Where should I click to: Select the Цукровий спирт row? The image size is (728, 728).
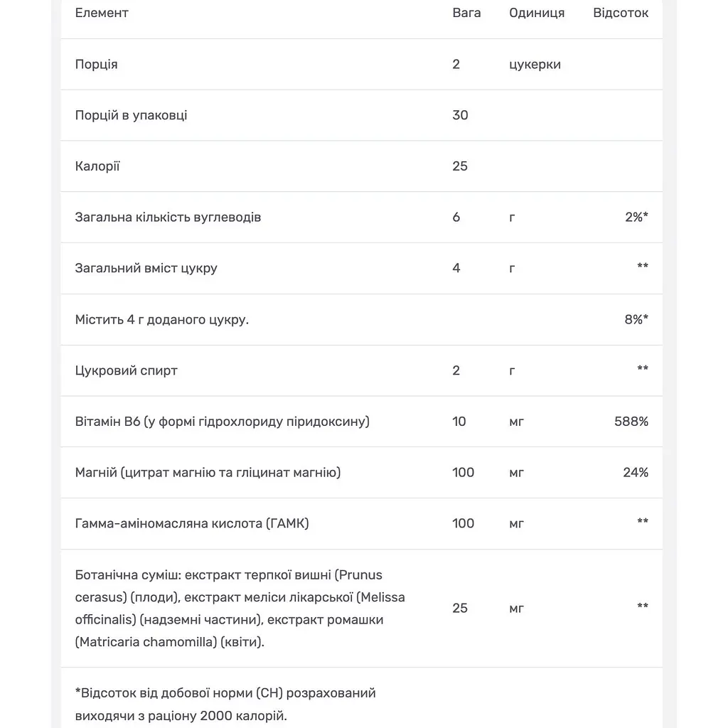(x=361, y=370)
